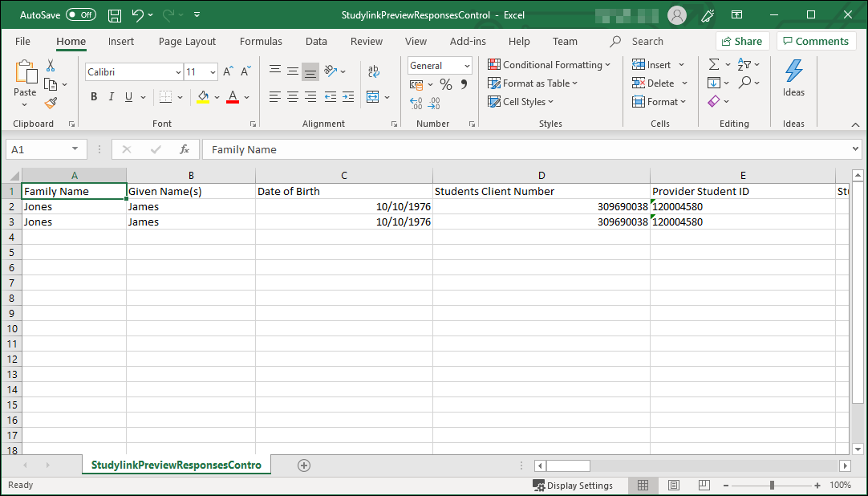Click the Comma Style icon
868x496 pixels.
coord(464,83)
